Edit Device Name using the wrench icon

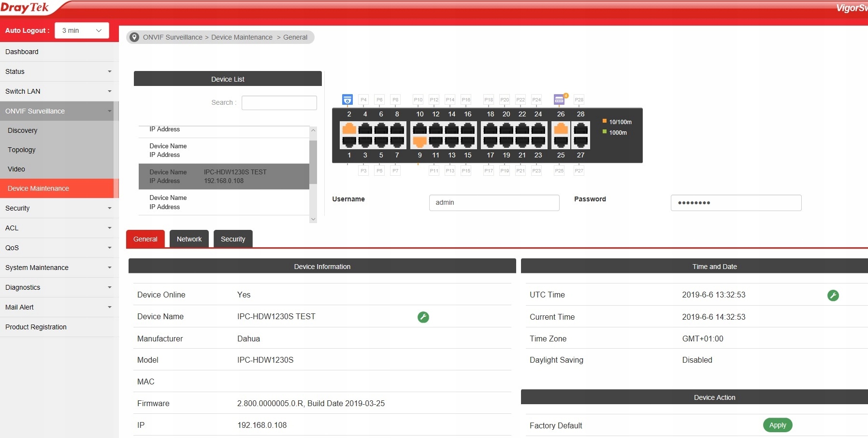click(423, 317)
